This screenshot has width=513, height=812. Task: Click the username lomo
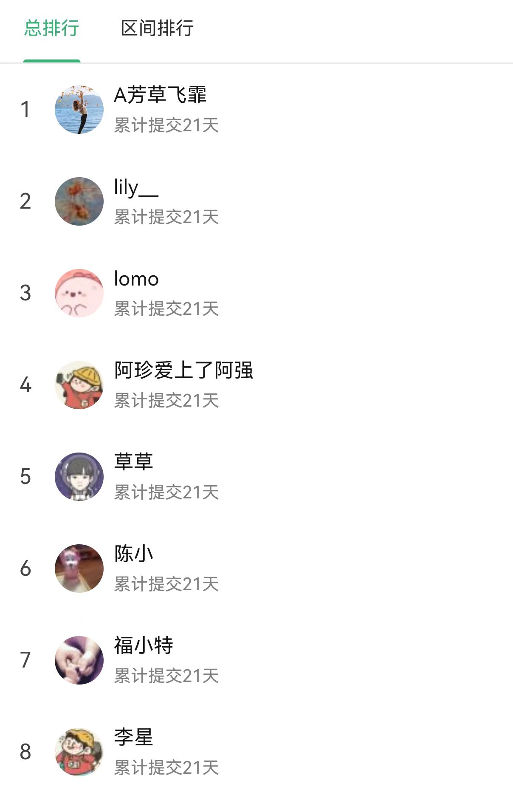pyautogui.click(x=136, y=279)
